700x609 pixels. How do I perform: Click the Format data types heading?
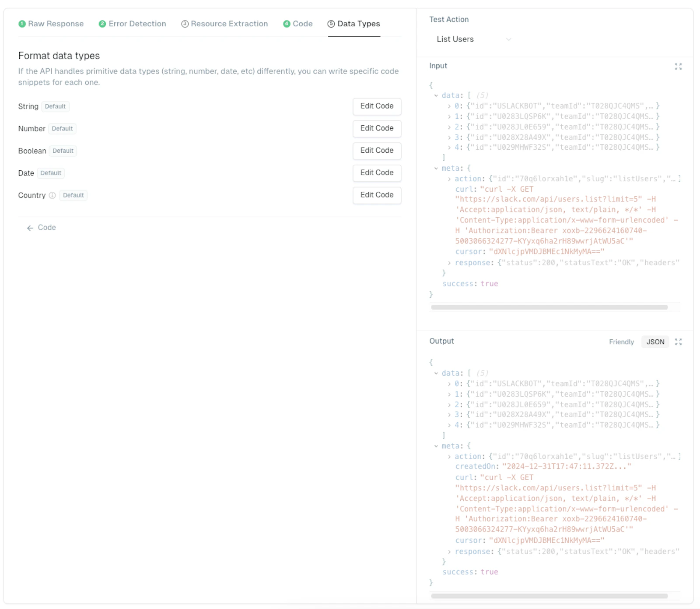59,56
